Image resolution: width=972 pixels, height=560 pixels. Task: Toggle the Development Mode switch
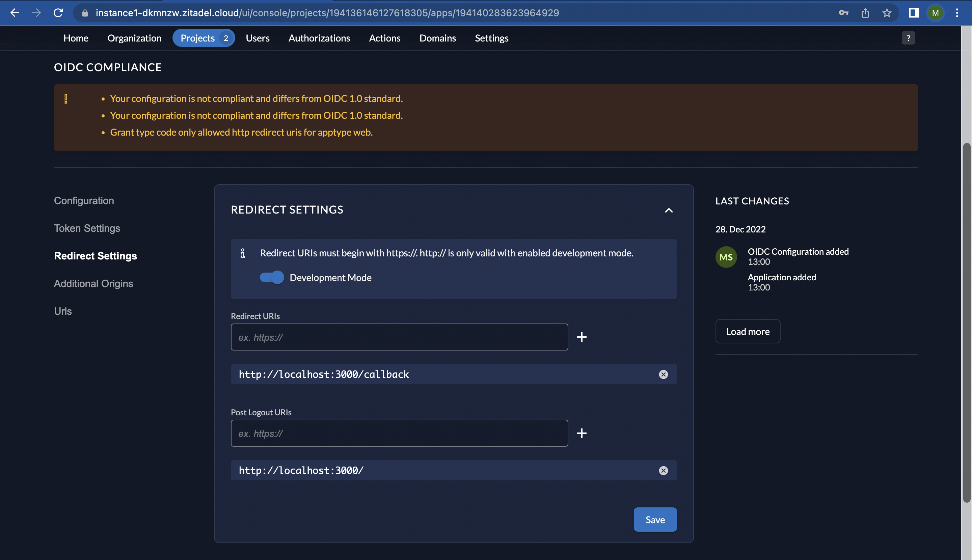271,277
